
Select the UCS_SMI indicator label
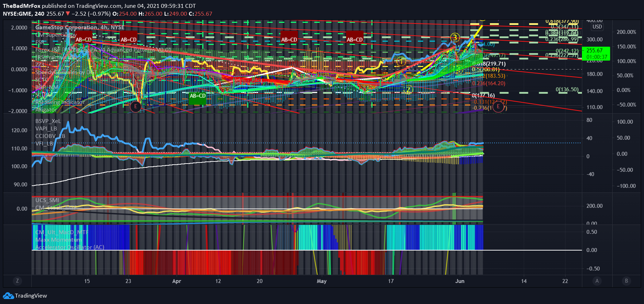pos(47,200)
